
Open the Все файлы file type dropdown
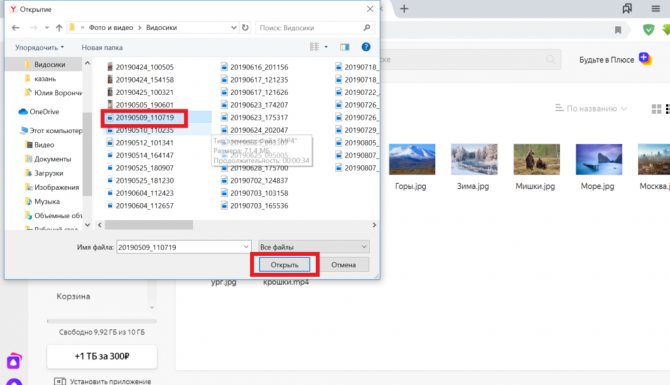pos(314,247)
